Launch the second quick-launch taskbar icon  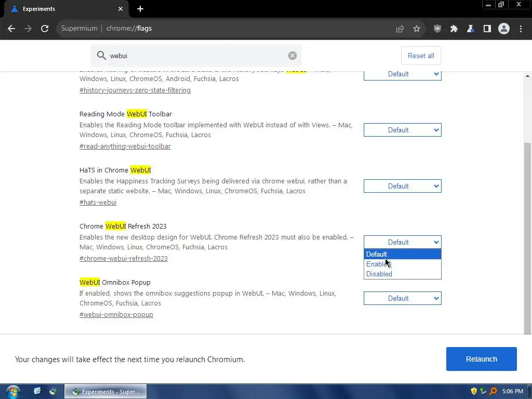click(52, 391)
